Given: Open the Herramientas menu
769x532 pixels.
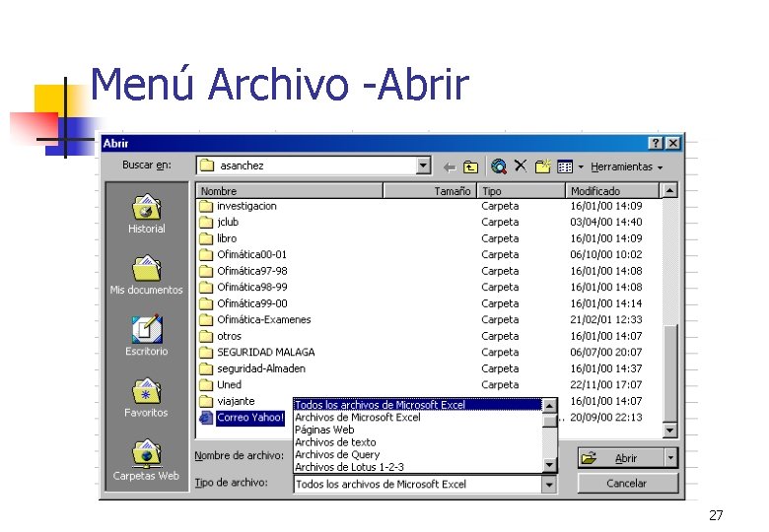Looking at the screenshot, I should [x=626, y=167].
